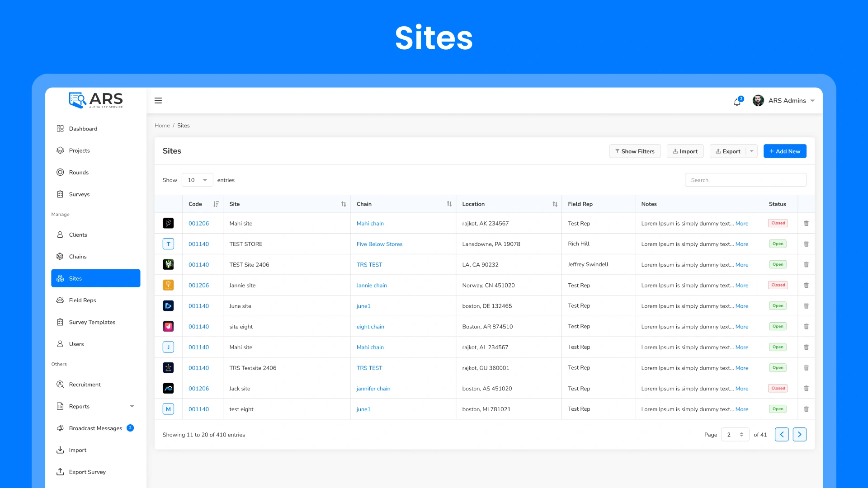Click the TEST STORE 'T' thumbnail
The image size is (868, 488).
168,244
